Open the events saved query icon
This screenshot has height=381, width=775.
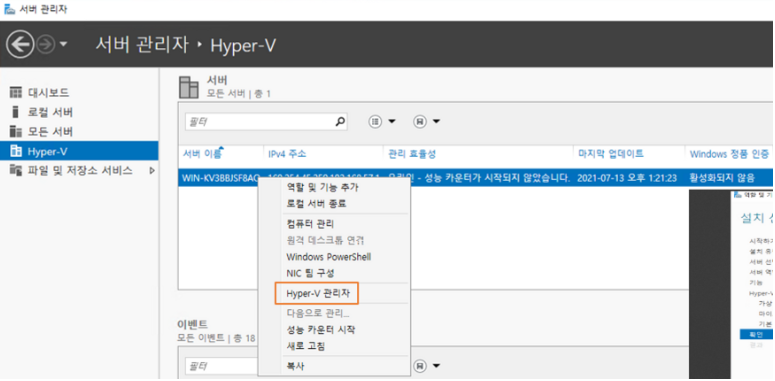[x=420, y=366]
